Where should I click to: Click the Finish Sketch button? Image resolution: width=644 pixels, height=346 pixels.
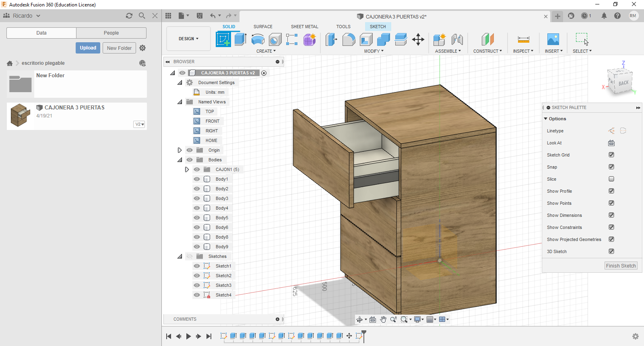[621, 266]
